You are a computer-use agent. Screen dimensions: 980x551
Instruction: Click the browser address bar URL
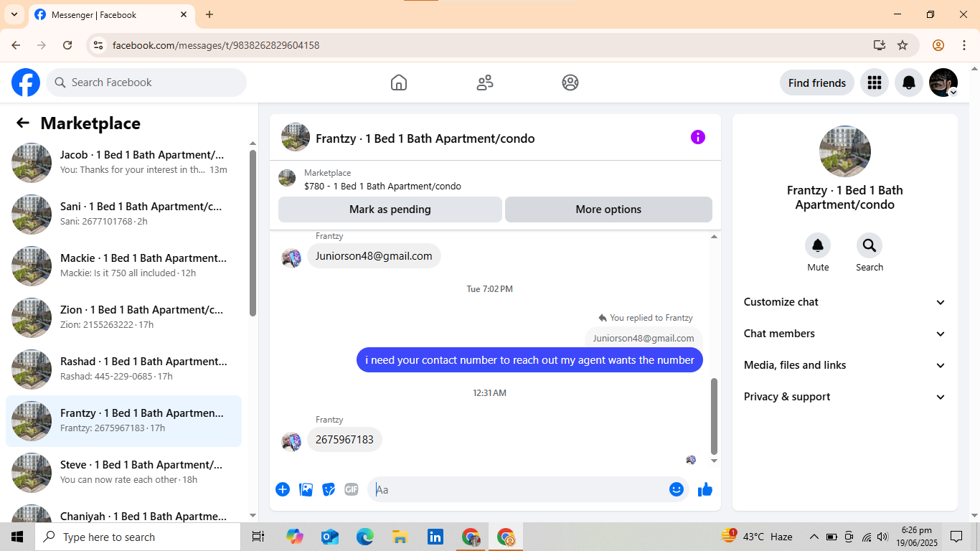(216, 45)
